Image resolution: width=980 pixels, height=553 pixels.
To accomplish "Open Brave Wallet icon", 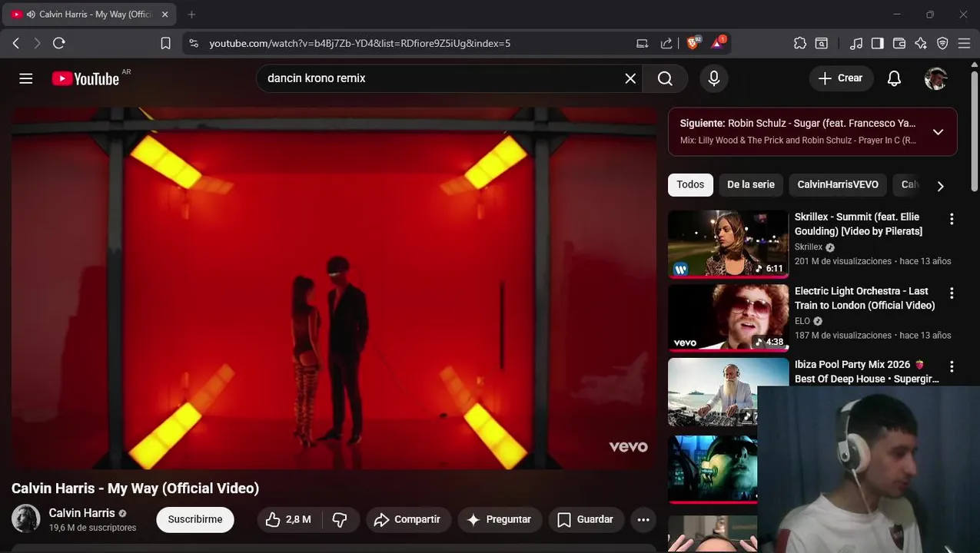I will (x=899, y=44).
